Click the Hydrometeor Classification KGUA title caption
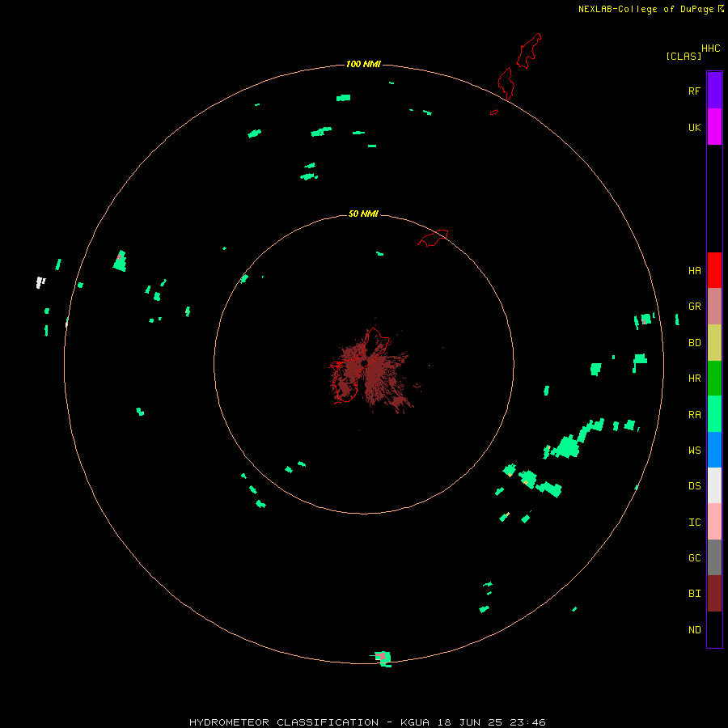Screen dimensions: 728x728 367,722
